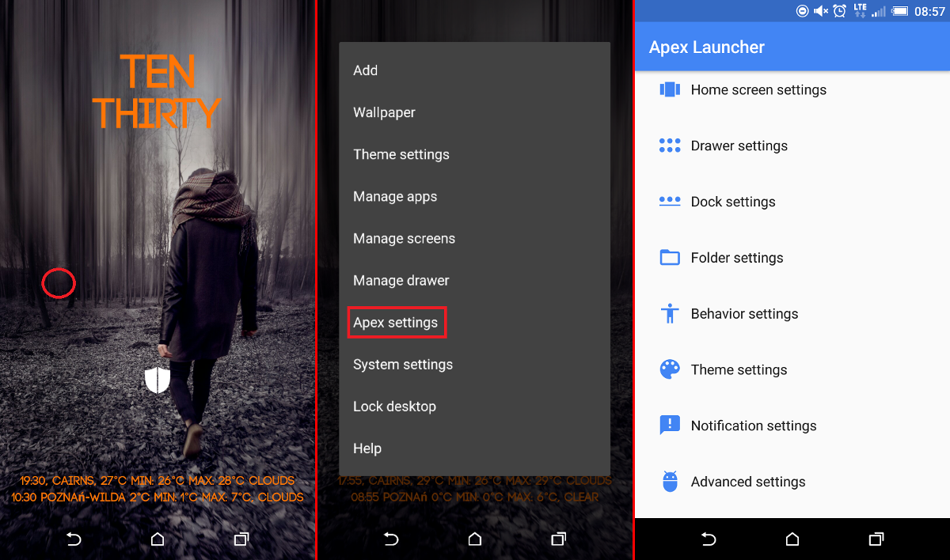Viewport: 950px width, 560px height.
Task: Tap the Apex Launcher title
Action: 707,47
